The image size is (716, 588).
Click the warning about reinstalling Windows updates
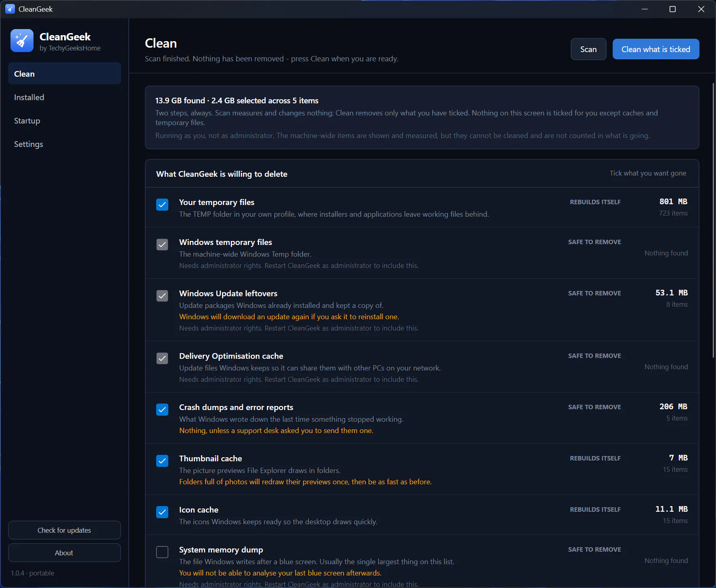click(289, 317)
